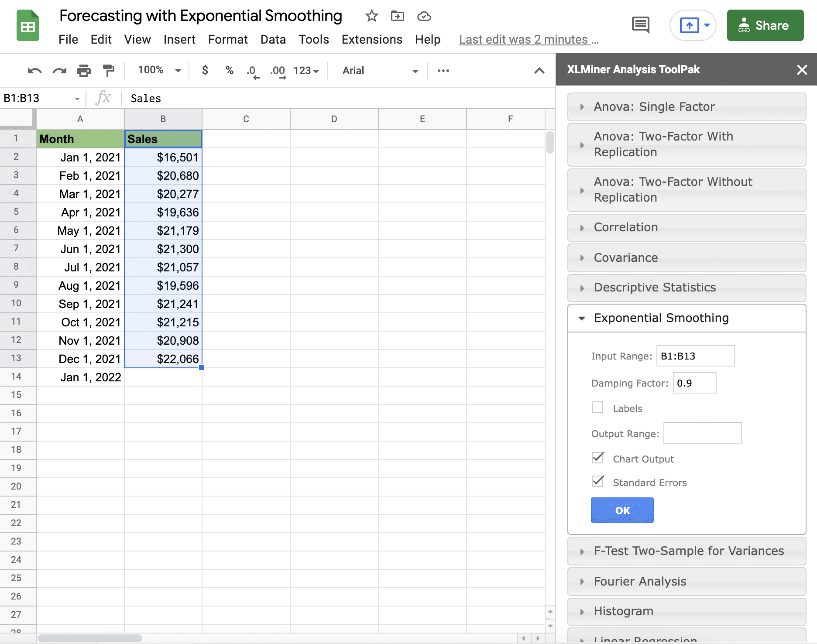Click the Undo icon in toolbar
The image size is (817, 644).
34,71
